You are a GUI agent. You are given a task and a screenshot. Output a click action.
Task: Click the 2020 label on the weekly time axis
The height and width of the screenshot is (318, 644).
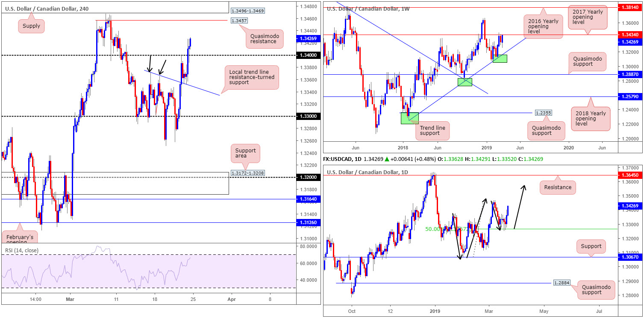pyautogui.click(x=568, y=147)
